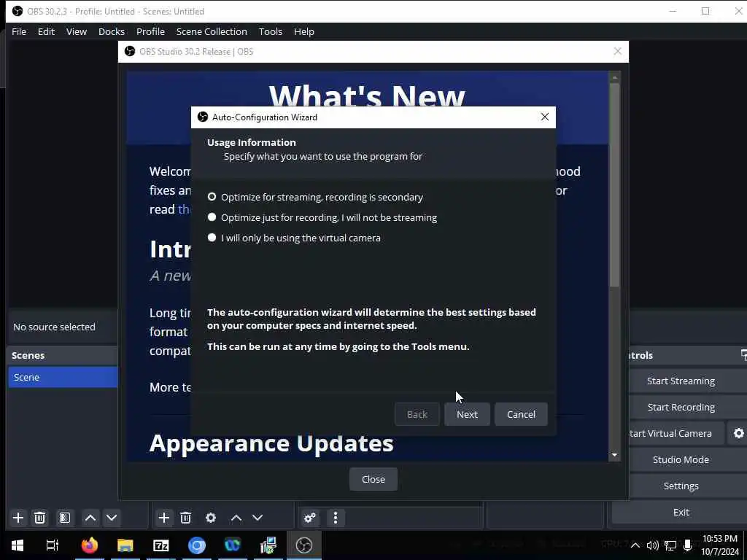Show hidden system tray icons
747x560 pixels.
tap(635, 545)
